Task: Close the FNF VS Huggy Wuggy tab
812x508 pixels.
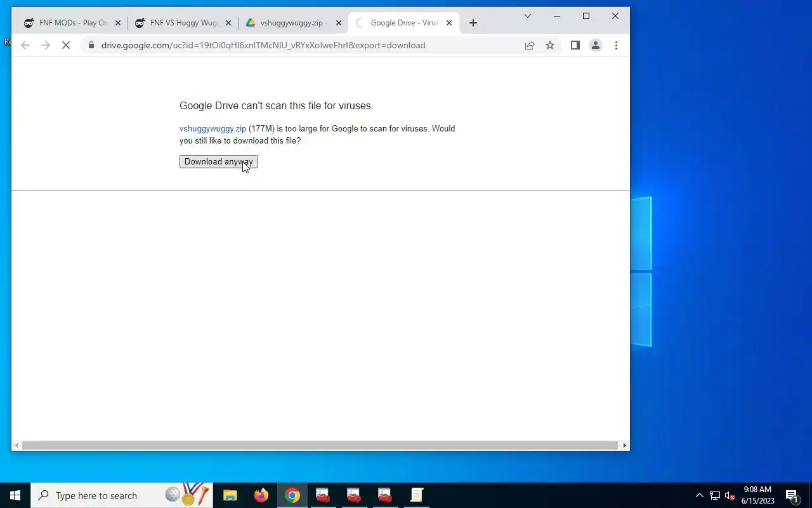Action: 228,23
